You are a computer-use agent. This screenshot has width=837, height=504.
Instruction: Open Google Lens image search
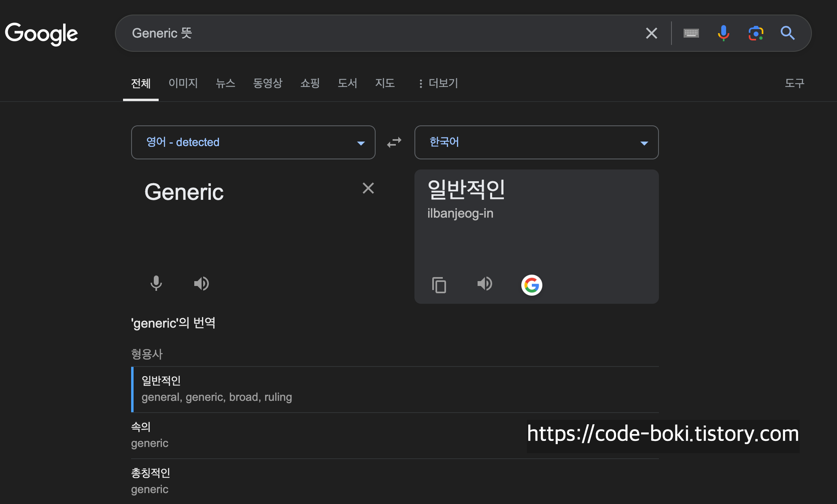(756, 33)
